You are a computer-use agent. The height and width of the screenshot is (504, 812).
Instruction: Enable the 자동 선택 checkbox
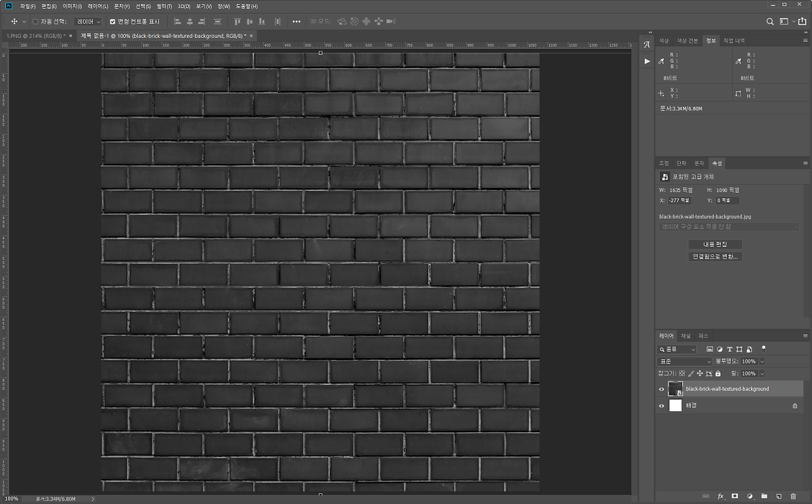click(x=35, y=22)
